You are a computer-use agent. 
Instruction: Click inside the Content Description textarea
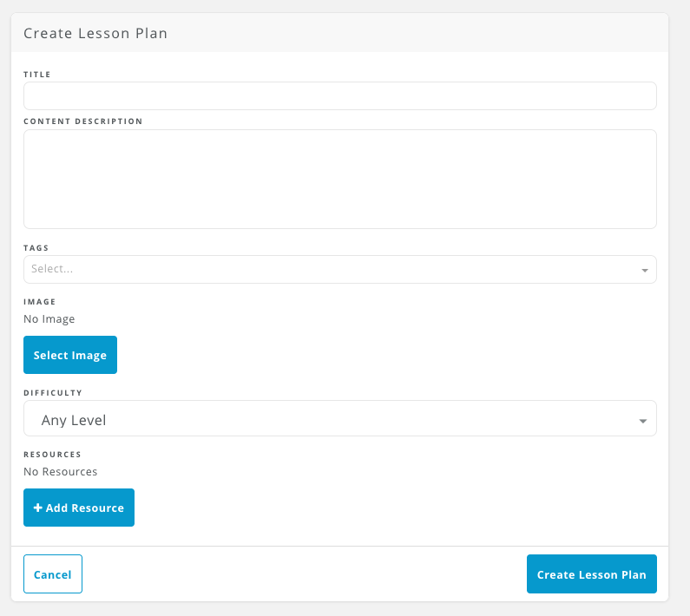(339, 179)
